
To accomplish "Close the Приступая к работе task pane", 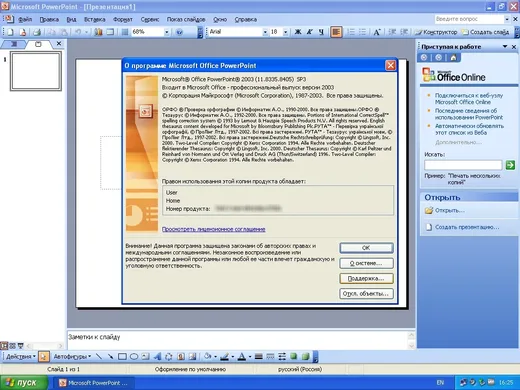I will [x=514, y=47].
